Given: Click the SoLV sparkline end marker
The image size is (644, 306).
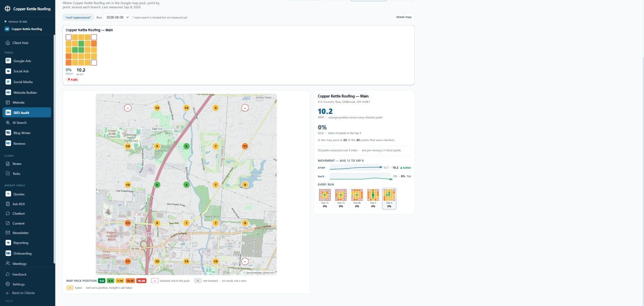Looking at the screenshot, I should pyautogui.click(x=391, y=179).
